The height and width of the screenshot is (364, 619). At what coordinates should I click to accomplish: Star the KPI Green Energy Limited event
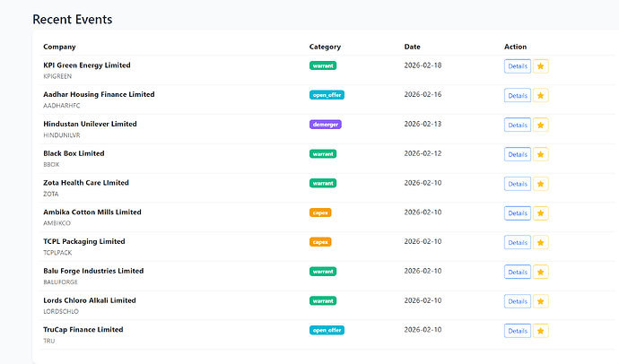(540, 66)
